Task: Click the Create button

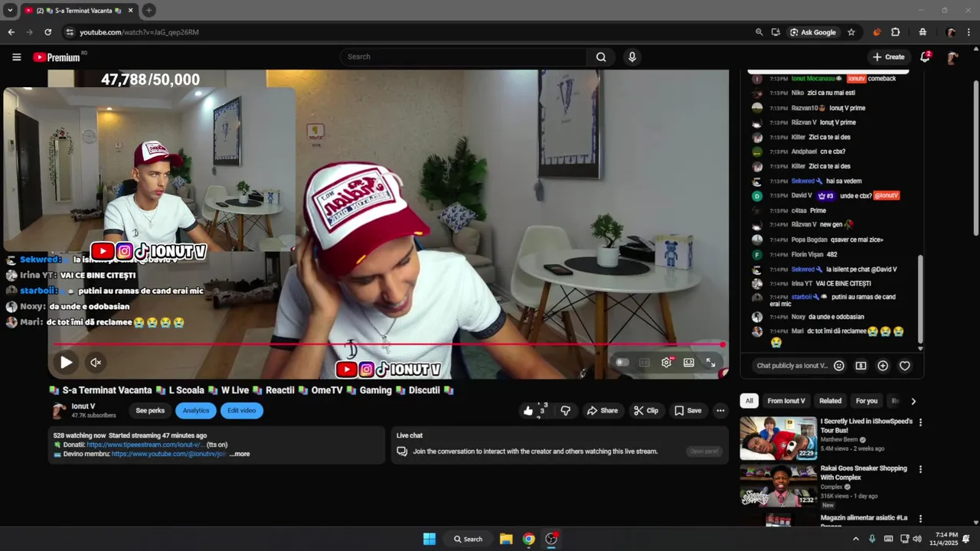Action: tap(888, 57)
